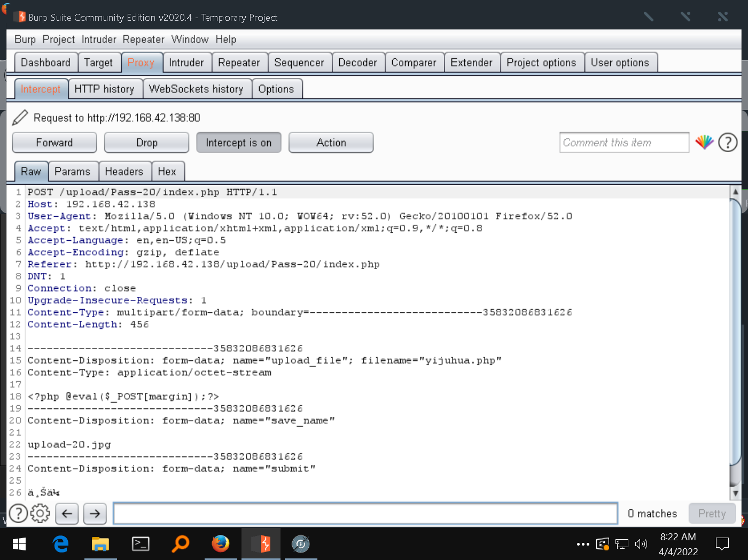The width and height of the screenshot is (748, 560).
Task: Open the WebSockets history sub-tab
Action: (x=197, y=89)
